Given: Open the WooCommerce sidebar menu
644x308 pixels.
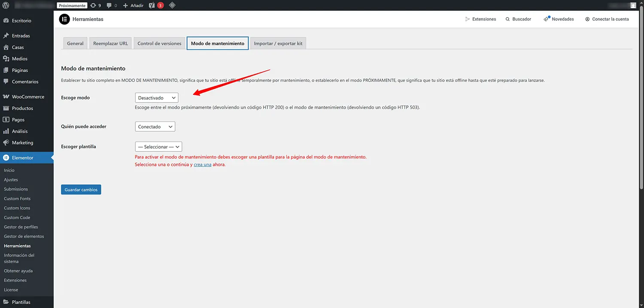Looking at the screenshot, I should tap(27, 97).
